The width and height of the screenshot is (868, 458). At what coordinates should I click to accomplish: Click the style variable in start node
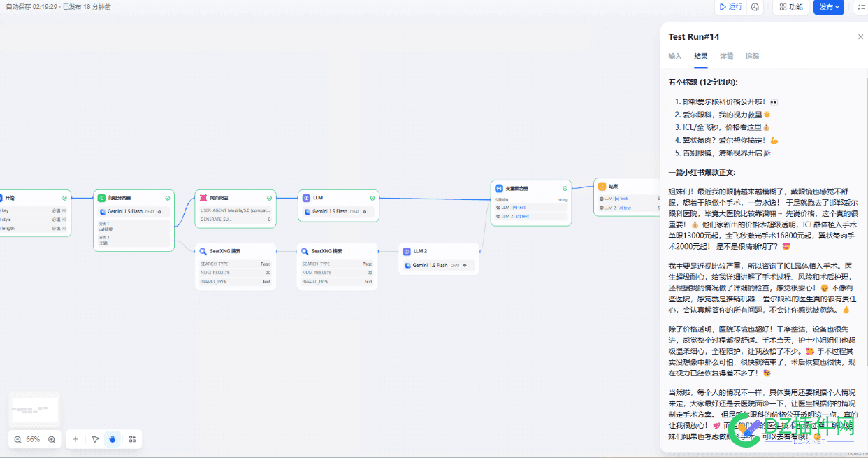pos(34,219)
